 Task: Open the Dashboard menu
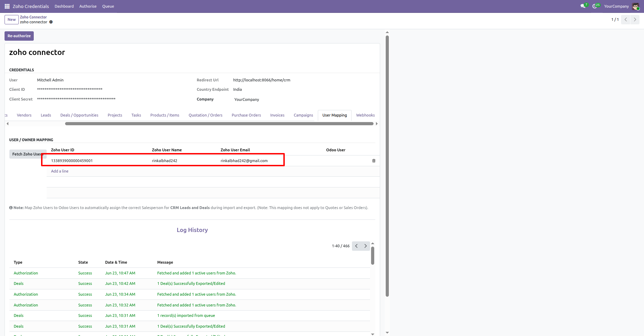[64, 6]
